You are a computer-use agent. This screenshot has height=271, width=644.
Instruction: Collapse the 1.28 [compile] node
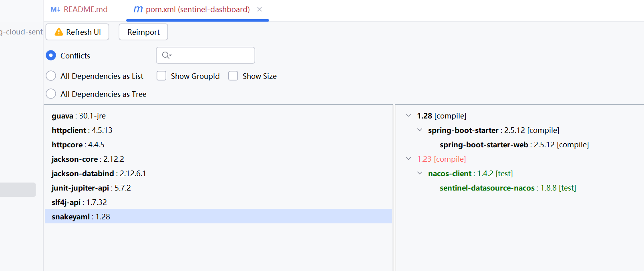tap(409, 115)
